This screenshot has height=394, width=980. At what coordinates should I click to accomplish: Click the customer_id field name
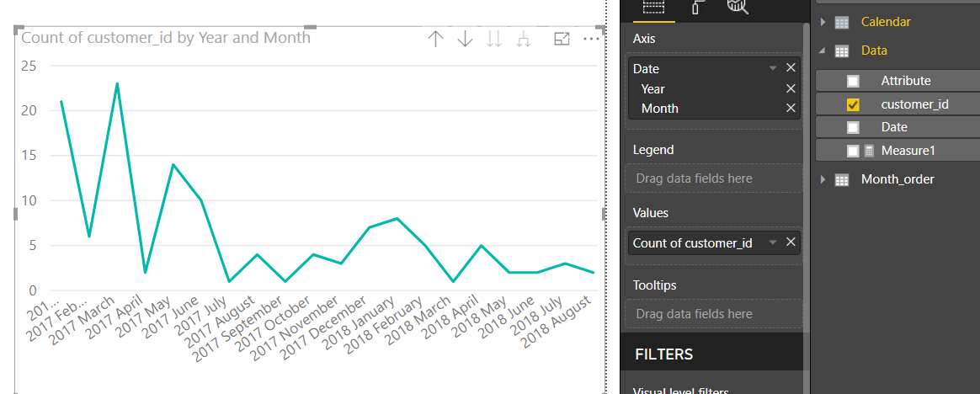914,104
